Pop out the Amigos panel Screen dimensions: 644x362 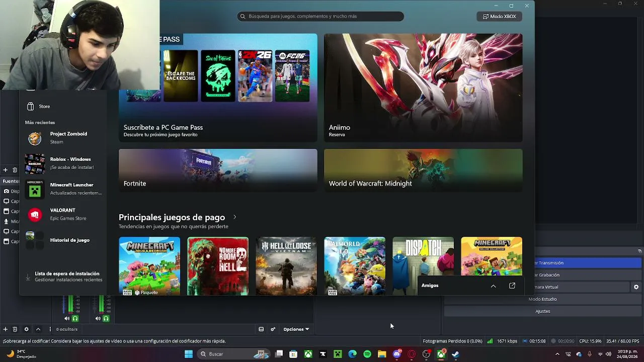(512, 286)
